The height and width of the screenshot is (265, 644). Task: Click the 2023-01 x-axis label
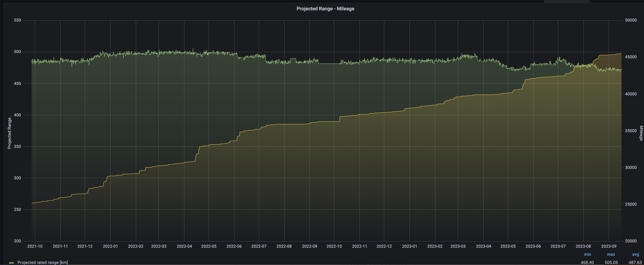pos(409,246)
